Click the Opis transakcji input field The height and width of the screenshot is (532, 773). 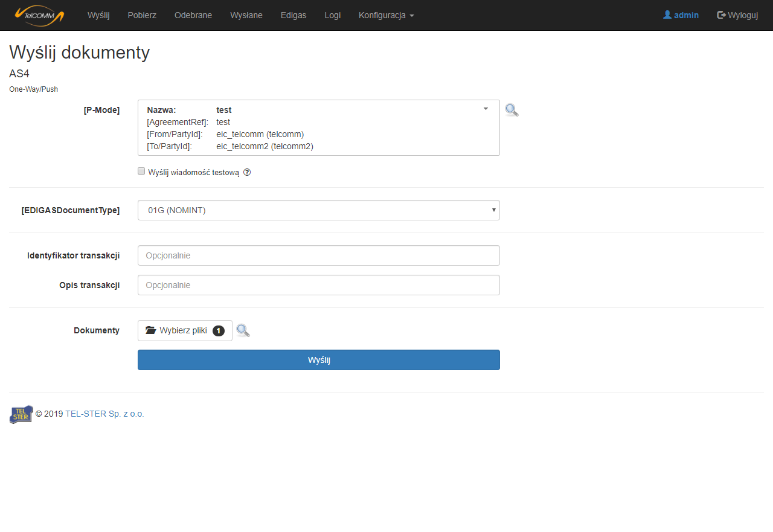point(319,285)
